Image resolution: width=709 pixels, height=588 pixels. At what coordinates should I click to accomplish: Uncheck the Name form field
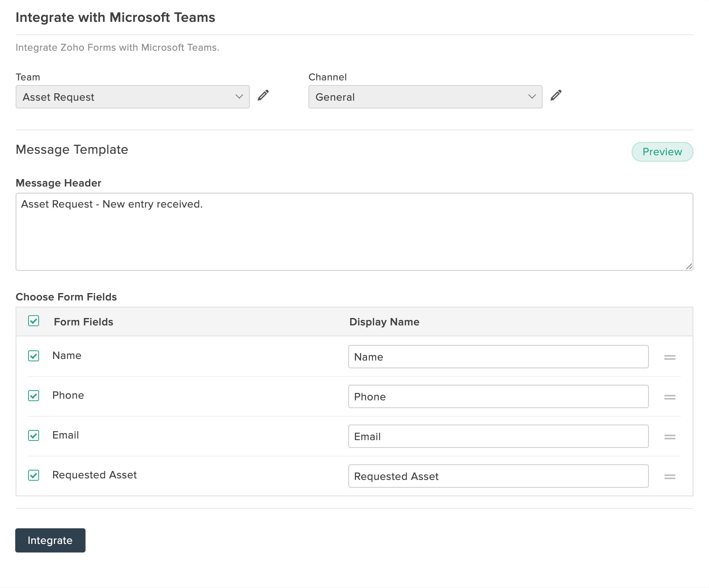tap(34, 356)
